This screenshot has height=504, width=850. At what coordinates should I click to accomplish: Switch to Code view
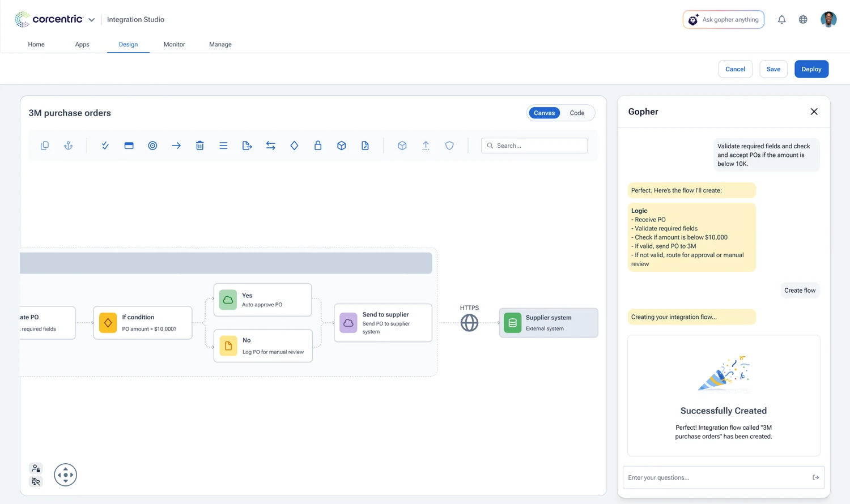pyautogui.click(x=577, y=113)
